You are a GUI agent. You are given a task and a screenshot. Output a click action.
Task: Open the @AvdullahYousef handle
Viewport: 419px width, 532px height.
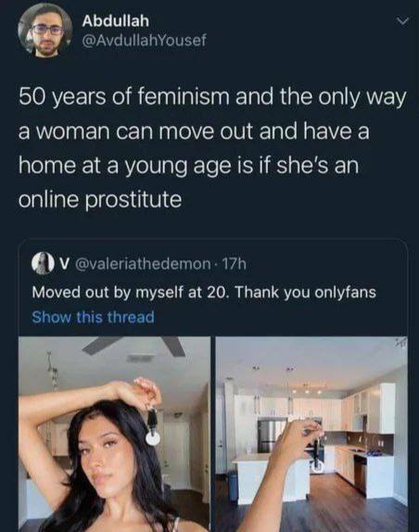coord(144,41)
